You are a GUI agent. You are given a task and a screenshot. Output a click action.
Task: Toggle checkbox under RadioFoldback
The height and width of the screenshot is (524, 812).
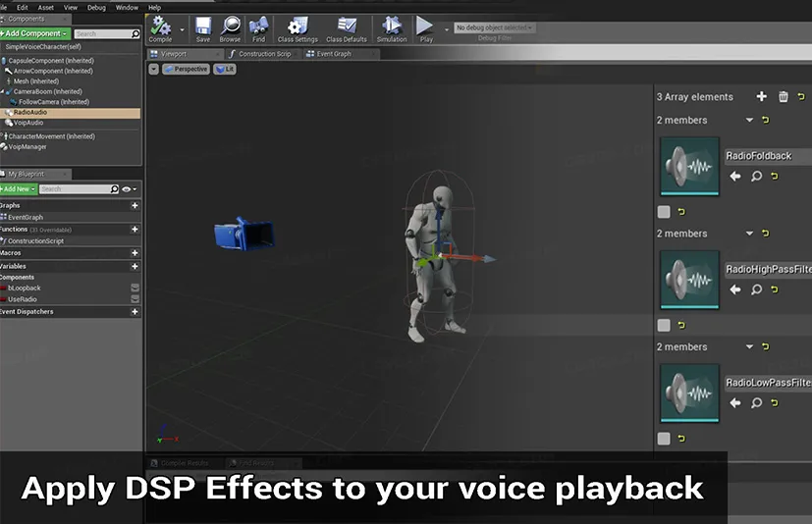(x=664, y=212)
